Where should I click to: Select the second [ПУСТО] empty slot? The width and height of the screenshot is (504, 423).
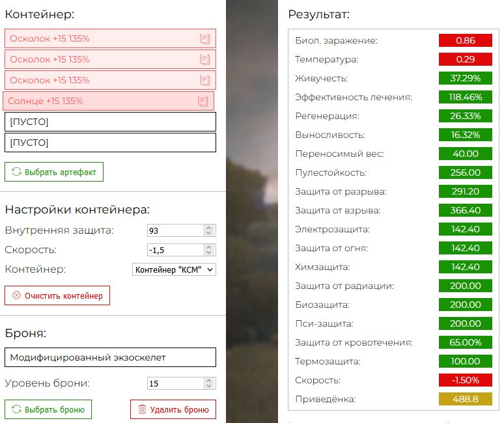point(110,143)
